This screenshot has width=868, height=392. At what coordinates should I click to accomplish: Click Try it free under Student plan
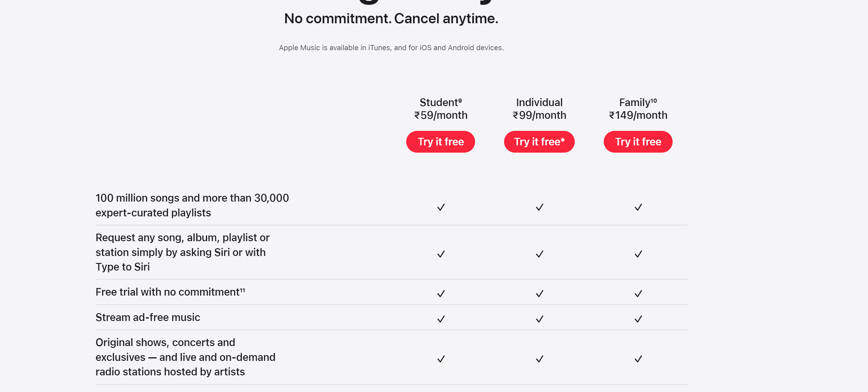point(440,141)
